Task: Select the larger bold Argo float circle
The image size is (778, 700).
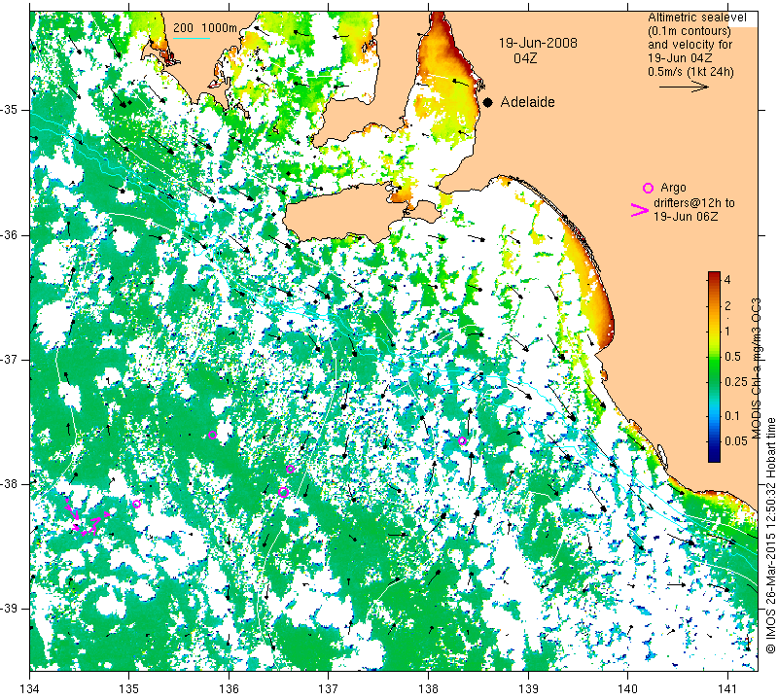Action: point(283,492)
